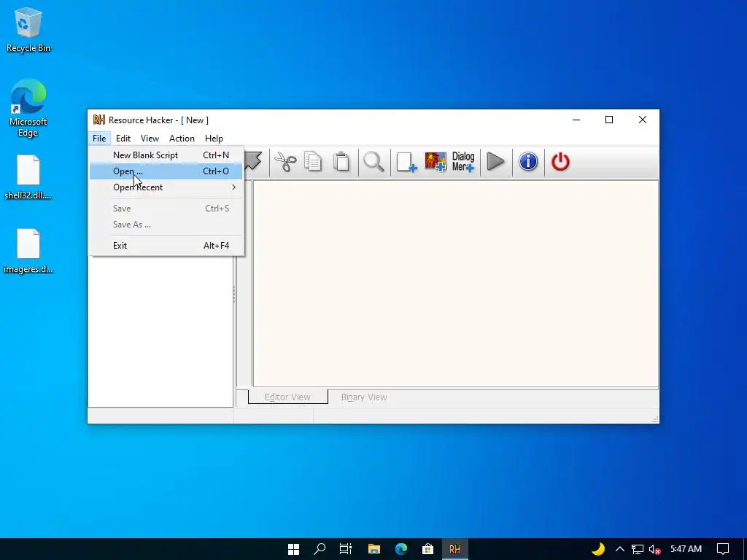
Task: Click the Find magnifier toolbar icon
Action: pyautogui.click(x=373, y=162)
